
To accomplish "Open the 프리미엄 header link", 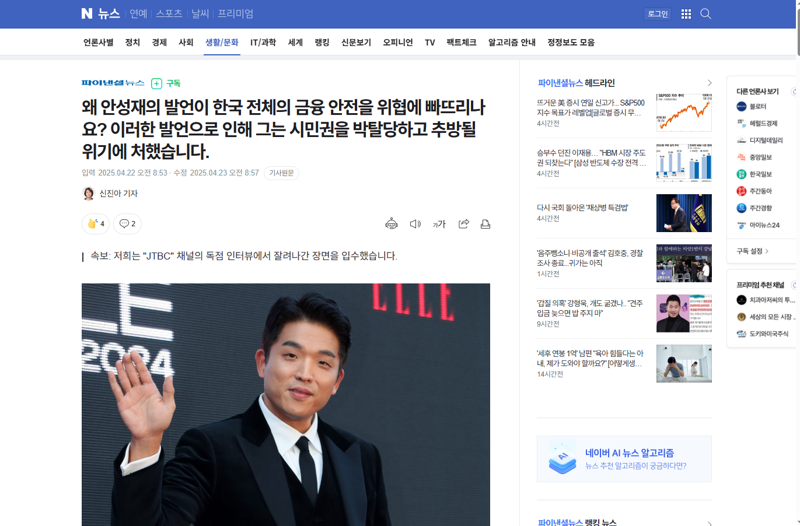I will point(235,14).
